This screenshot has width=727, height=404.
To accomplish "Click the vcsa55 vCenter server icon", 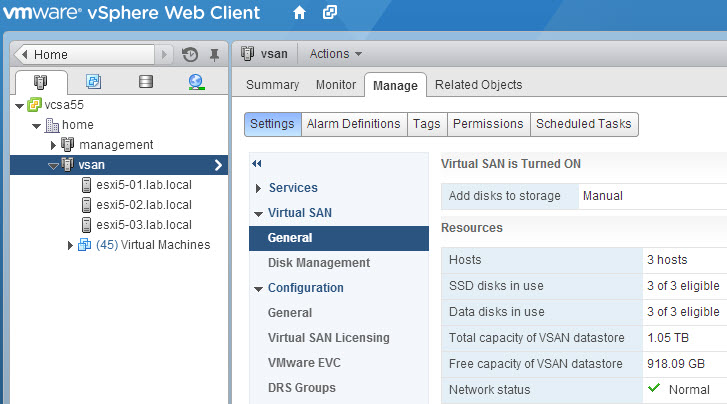I will [x=34, y=105].
